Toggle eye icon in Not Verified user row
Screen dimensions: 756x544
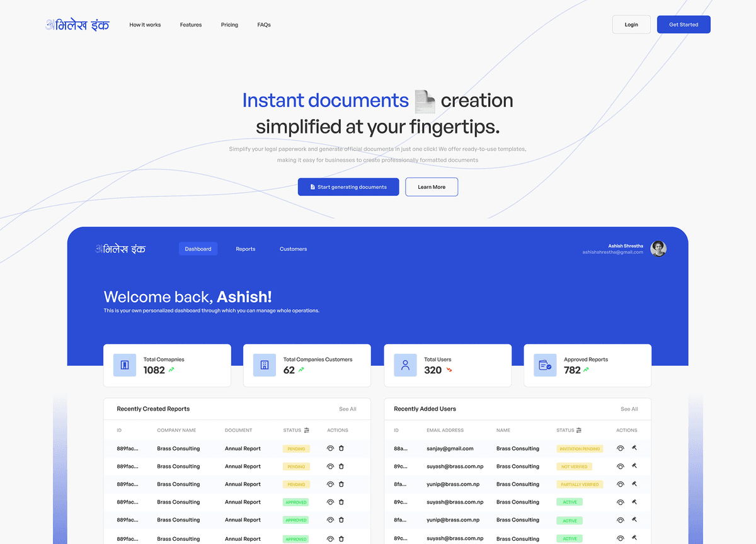[x=620, y=467]
